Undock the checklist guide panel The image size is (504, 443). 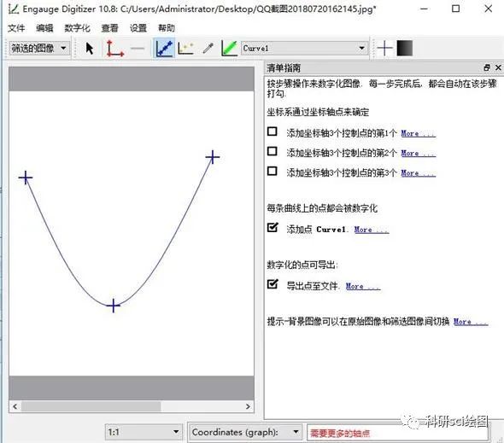(487, 67)
